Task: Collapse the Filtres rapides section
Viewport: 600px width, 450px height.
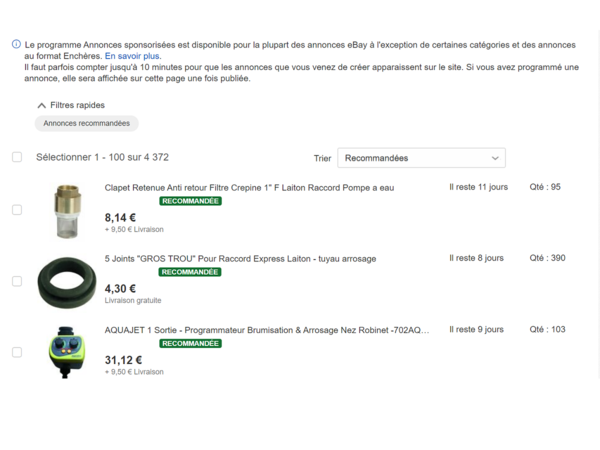Action: tap(42, 105)
